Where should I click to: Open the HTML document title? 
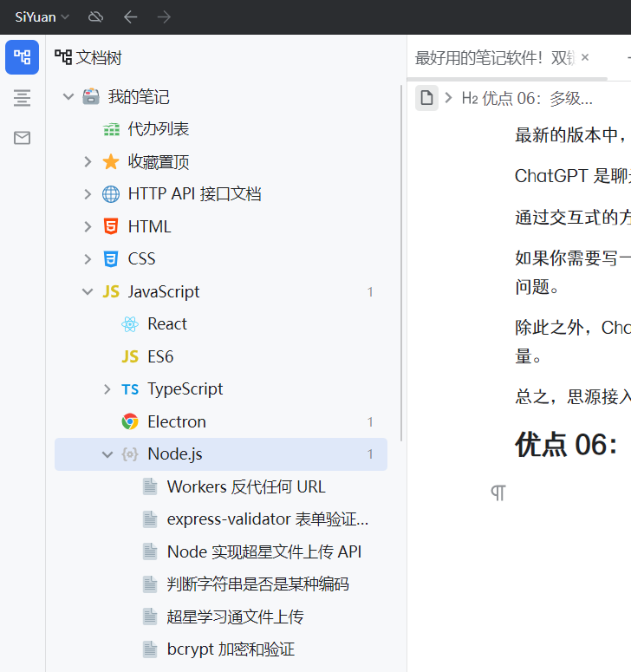pyautogui.click(x=149, y=226)
